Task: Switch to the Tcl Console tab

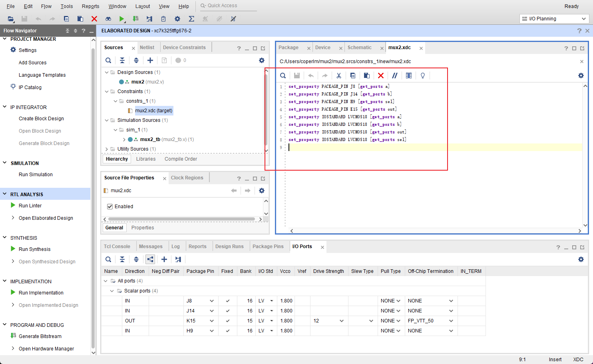Action: (117, 247)
